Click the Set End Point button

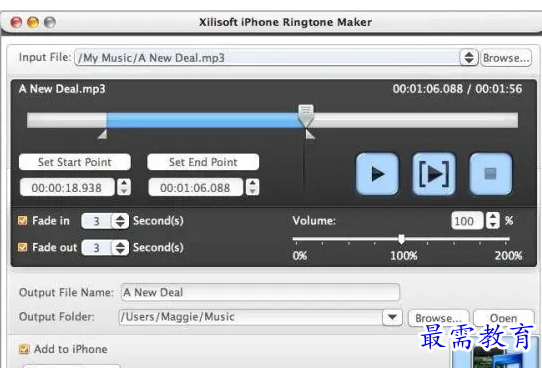203,162
